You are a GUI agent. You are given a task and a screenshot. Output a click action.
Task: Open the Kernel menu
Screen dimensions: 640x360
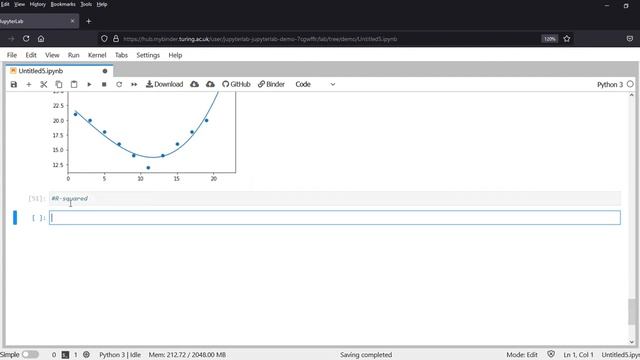97,55
